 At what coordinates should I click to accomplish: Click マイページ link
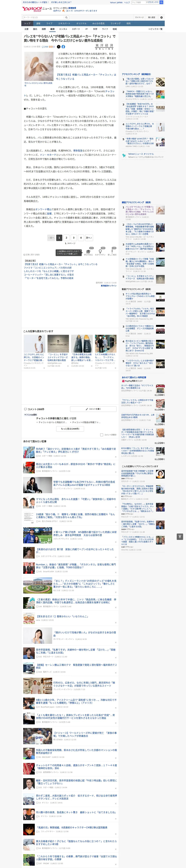pyautogui.click(x=139, y=18)
